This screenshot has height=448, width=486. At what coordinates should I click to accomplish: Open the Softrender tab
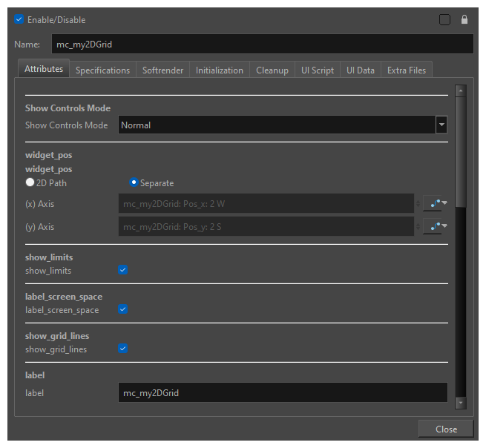coord(162,70)
